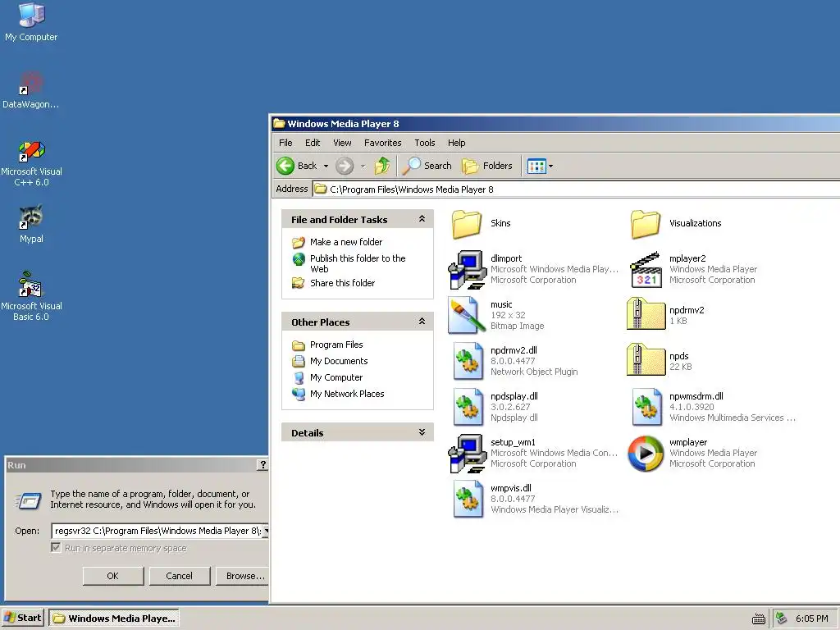This screenshot has height=630, width=840.
Task: Collapse the Other Places panel
Action: pyautogui.click(x=422, y=322)
